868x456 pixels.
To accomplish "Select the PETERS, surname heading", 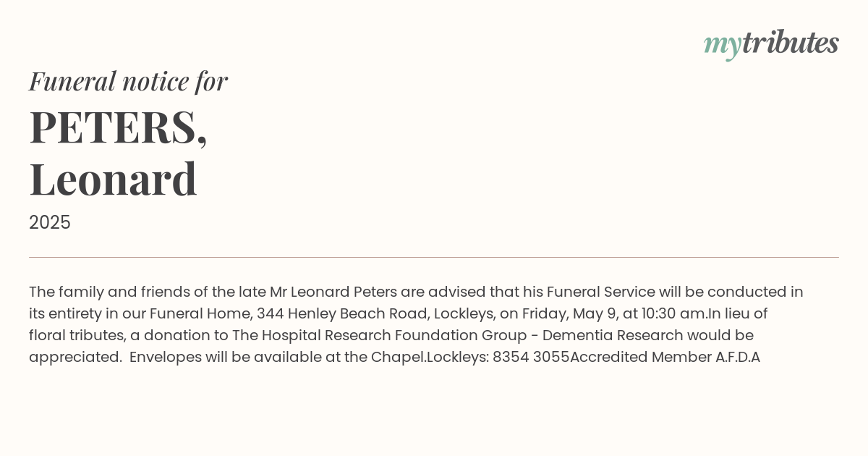I will coord(118,127).
